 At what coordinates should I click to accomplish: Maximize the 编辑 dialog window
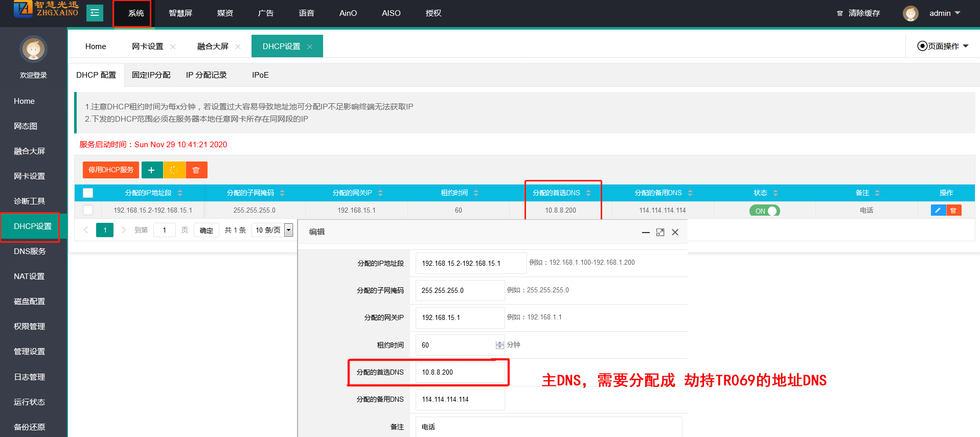pyautogui.click(x=660, y=233)
